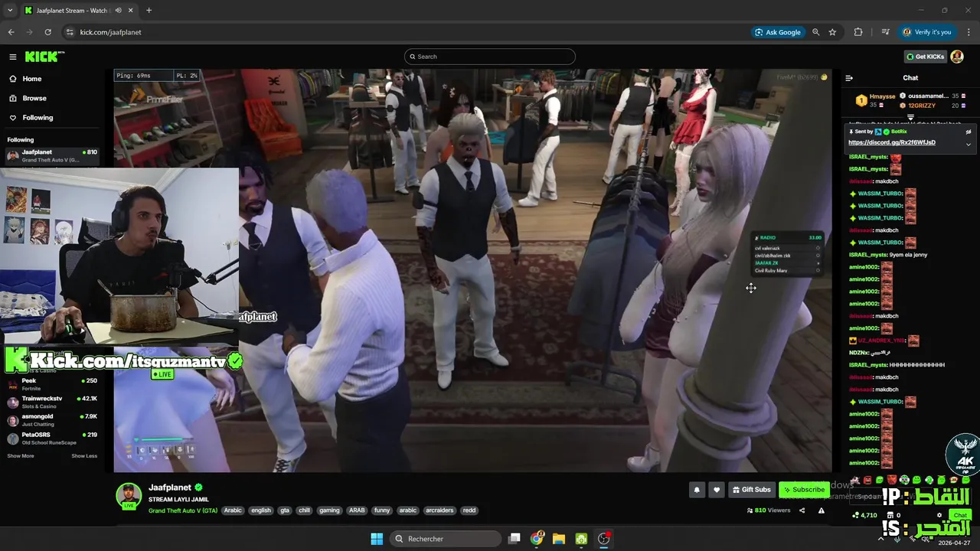
Task: Click the green Subscribe button
Action: click(804, 490)
